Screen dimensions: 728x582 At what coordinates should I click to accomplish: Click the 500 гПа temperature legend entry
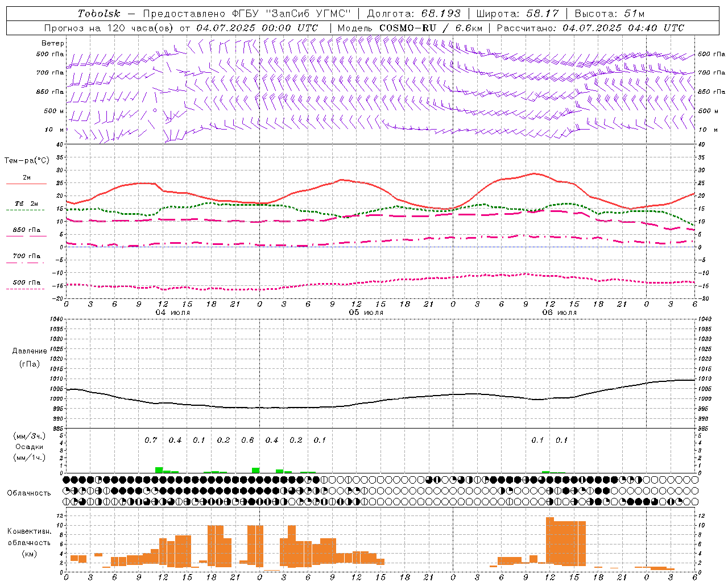click(x=27, y=282)
